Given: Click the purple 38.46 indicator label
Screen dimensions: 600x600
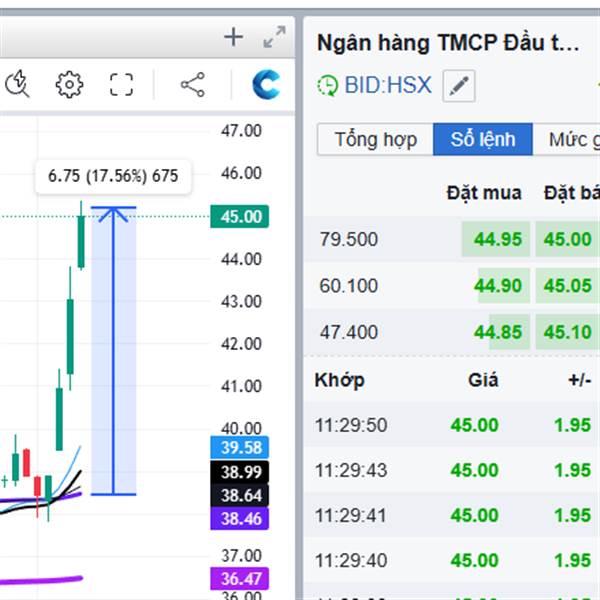Looking at the screenshot, I should [x=240, y=519].
